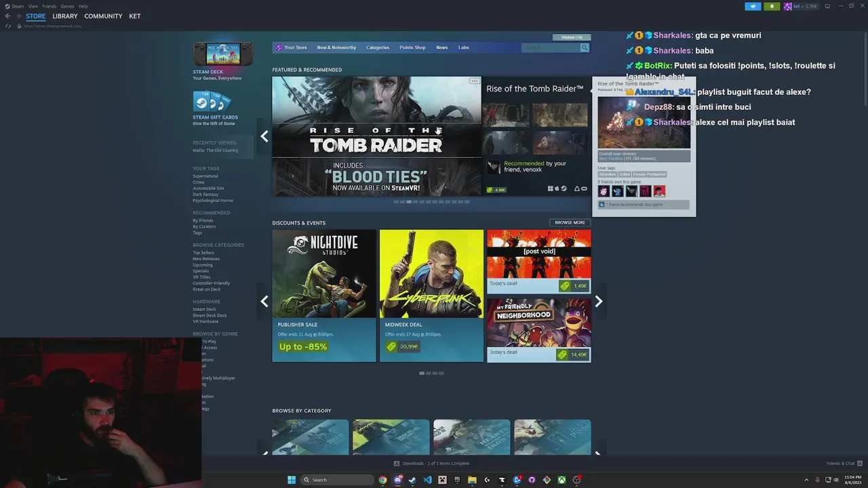This screenshot has height=488, width=868.
Task: Click the Adventure user tag
Action: [x=608, y=174]
